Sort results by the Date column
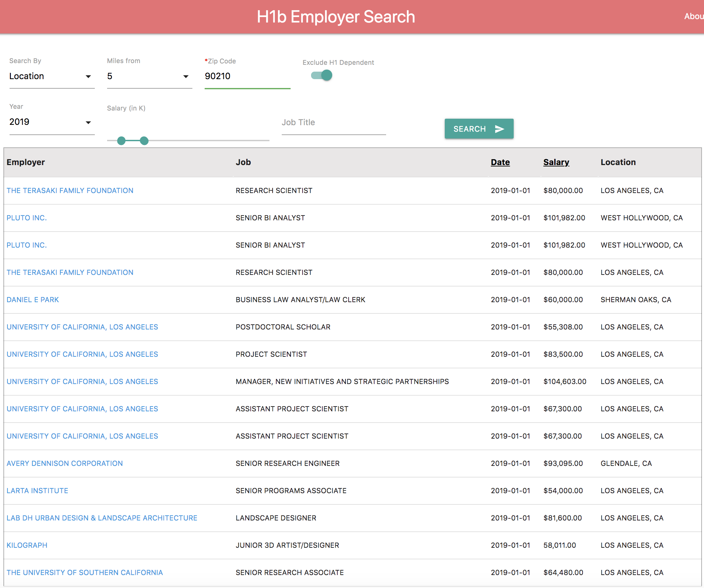The image size is (704, 588). [x=500, y=162]
